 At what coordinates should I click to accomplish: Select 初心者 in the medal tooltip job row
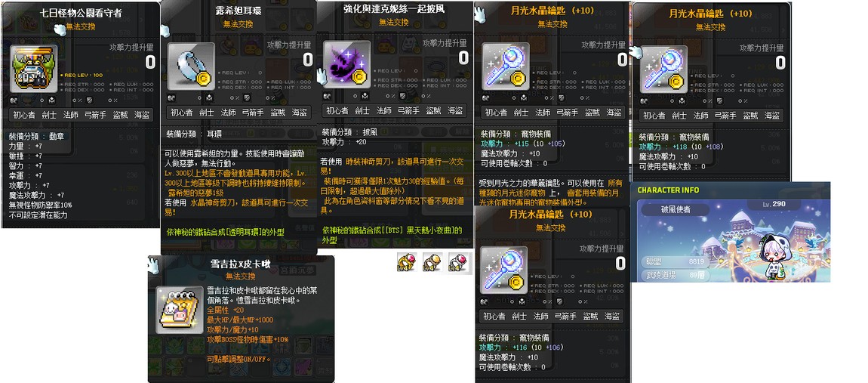pyautogui.click(x=23, y=116)
